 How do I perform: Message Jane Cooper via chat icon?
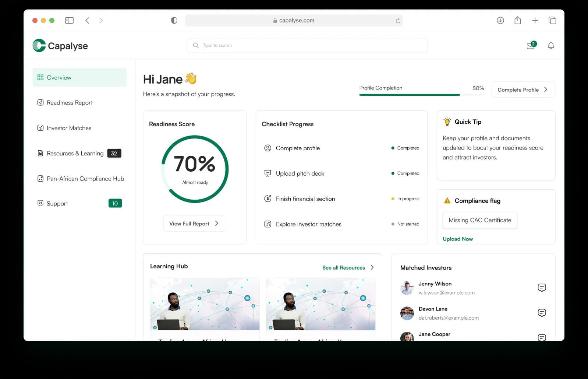click(542, 337)
